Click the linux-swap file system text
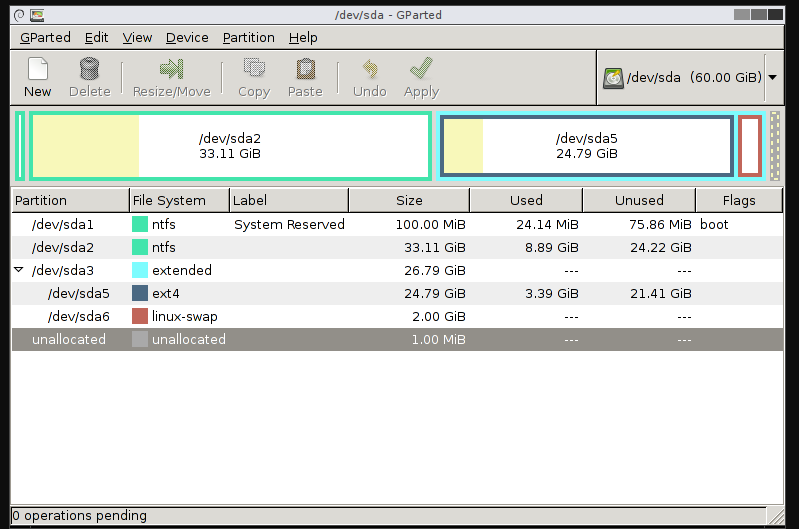The height and width of the screenshot is (529, 799). click(x=184, y=316)
